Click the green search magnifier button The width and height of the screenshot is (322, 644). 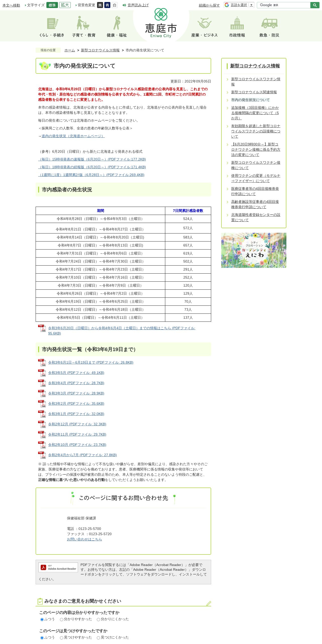[315, 5]
